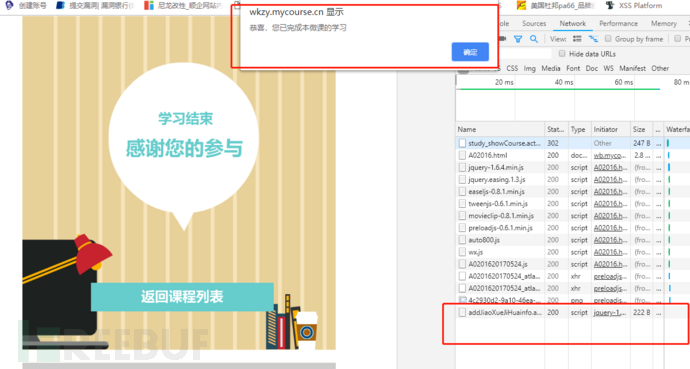
Task: Click the filter funnel icon
Action: pos(518,39)
